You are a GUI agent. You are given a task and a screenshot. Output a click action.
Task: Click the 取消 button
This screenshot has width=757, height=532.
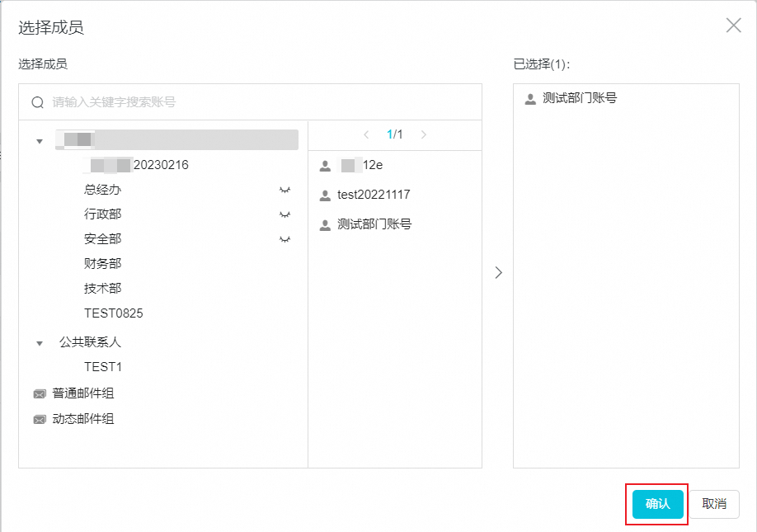pyautogui.click(x=714, y=504)
